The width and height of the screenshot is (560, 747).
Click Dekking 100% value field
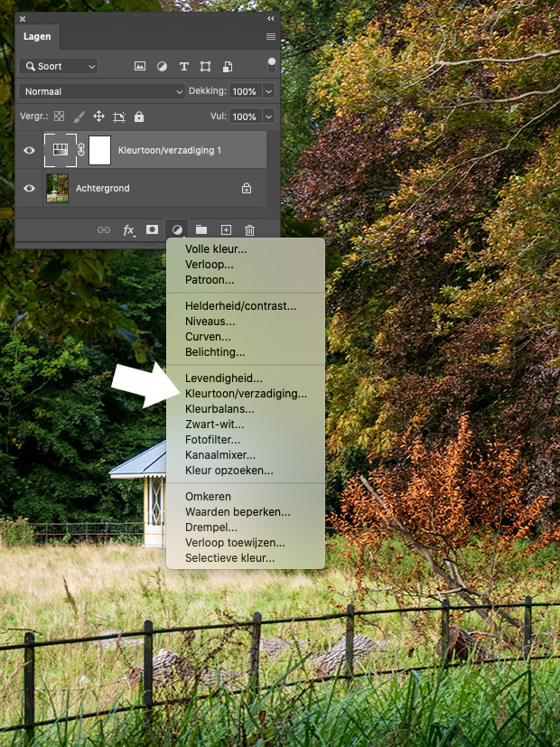click(x=245, y=91)
